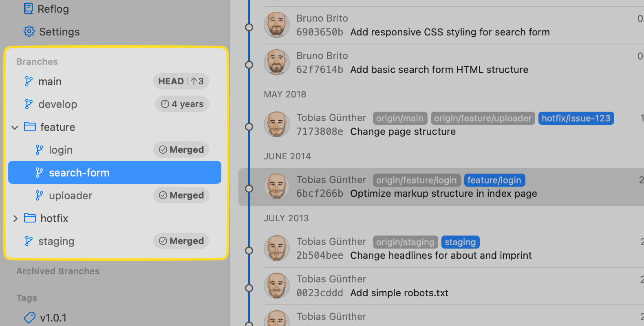The height and width of the screenshot is (326, 644).
Task: Click the v1.0.1 tag icon
Action: click(x=30, y=317)
